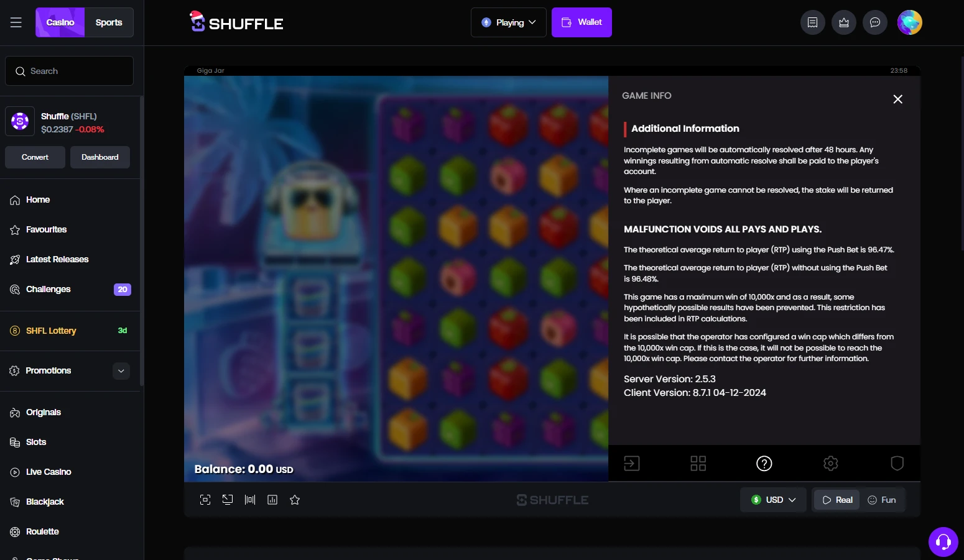Open the Playing balance dropdown
Viewport: 964px width, 560px height.
pyautogui.click(x=509, y=22)
